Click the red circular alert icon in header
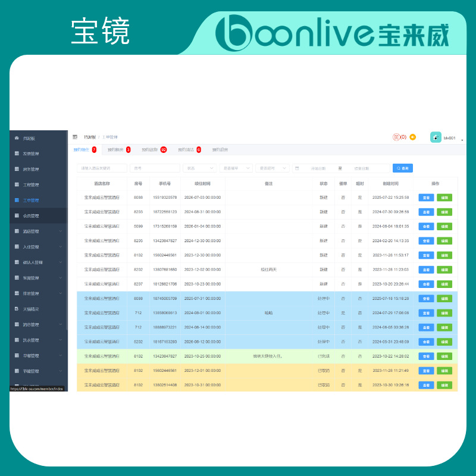476x476 pixels. [396, 137]
